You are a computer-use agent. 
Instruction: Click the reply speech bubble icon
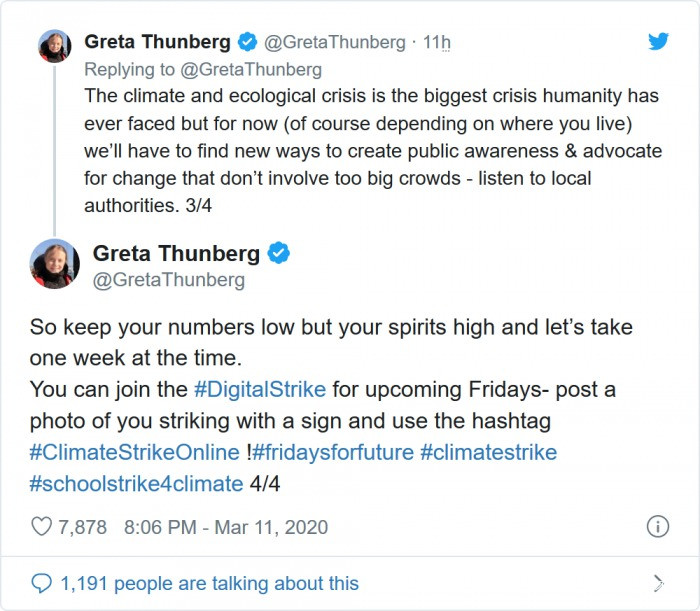click(41, 583)
